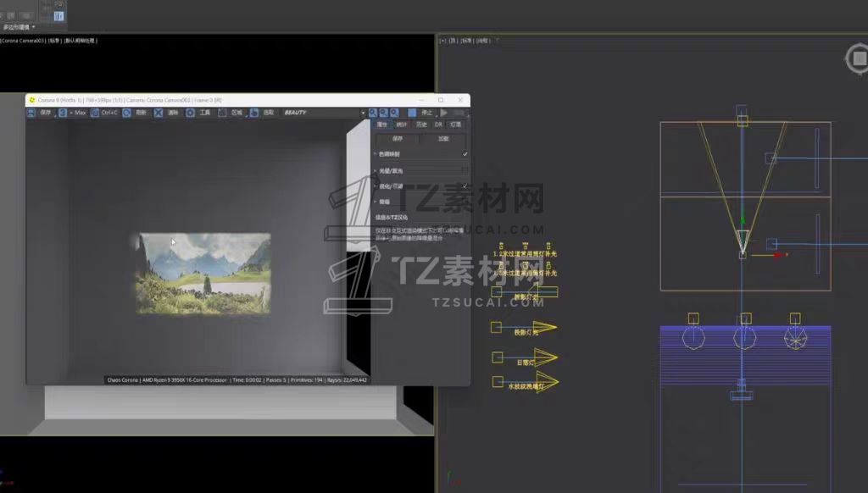Open the [+] menu of the top viewport
Image resolution: width=868 pixels, height=493 pixels.
[x=442, y=41]
